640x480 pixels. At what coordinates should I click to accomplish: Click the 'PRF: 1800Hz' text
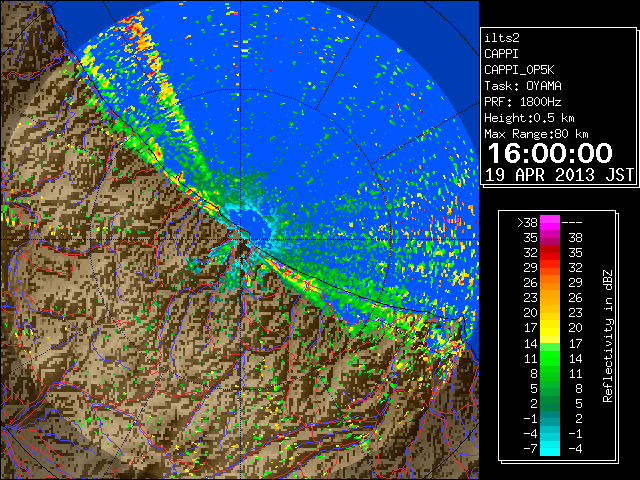pos(522,102)
